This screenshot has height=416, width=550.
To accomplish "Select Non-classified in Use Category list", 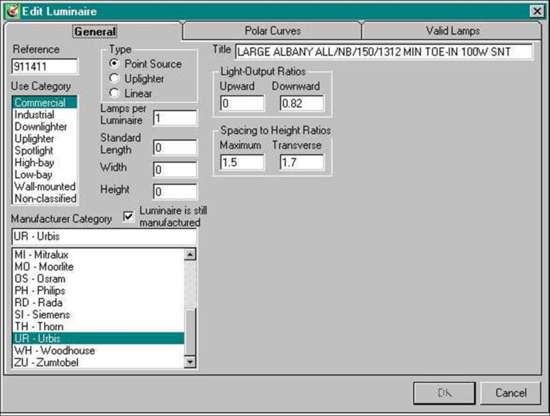I will (45, 198).
